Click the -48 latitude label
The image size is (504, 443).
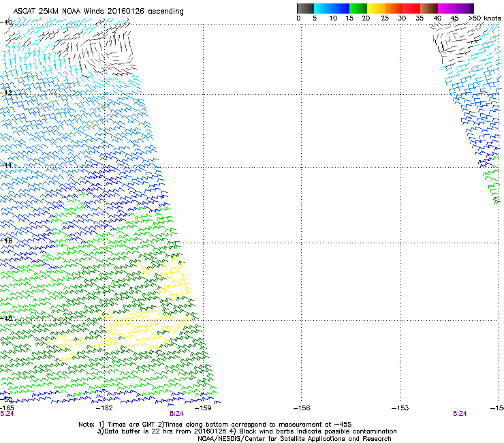pyautogui.click(x=6, y=318)
